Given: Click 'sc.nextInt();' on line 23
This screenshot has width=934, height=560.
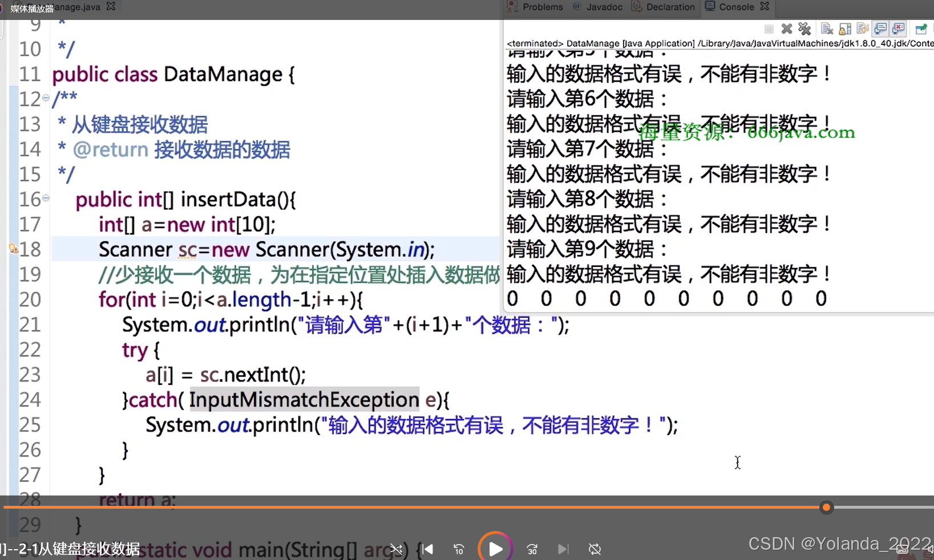Looking at the screenshot, I should 253,375.
